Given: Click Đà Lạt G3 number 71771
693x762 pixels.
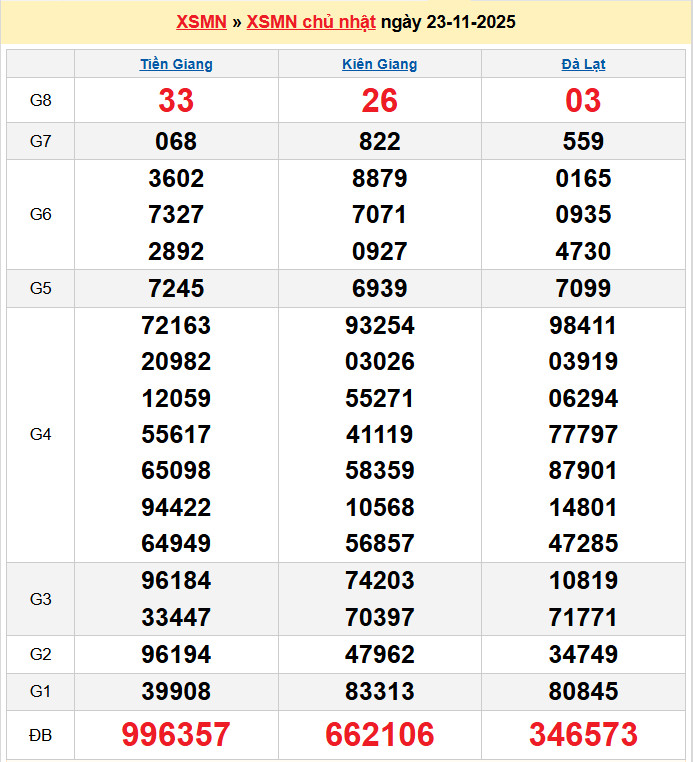Looking at the screenshot, I should [583, 617].
